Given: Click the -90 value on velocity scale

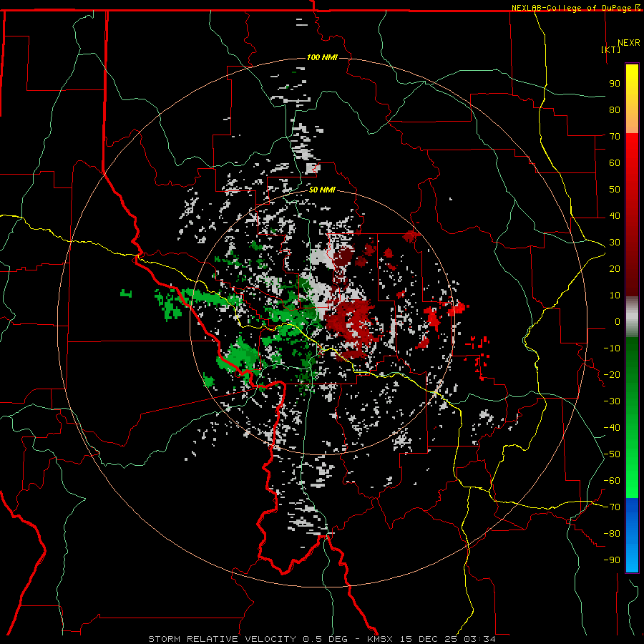Looking at the screenshot, I should pos(612,560).
